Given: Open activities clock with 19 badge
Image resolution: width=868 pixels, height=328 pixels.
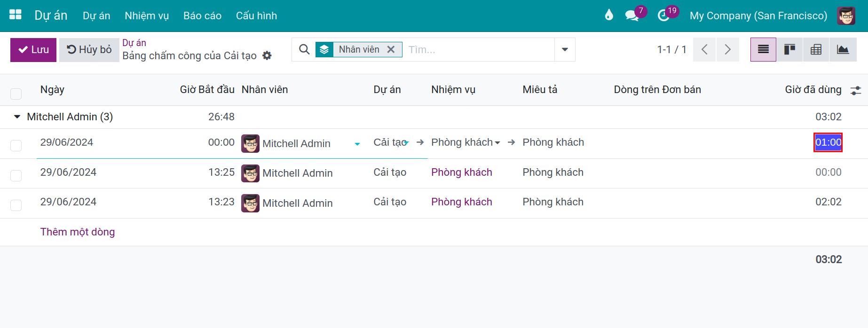Looking at the screenshot, I should (x=664, y=16).
